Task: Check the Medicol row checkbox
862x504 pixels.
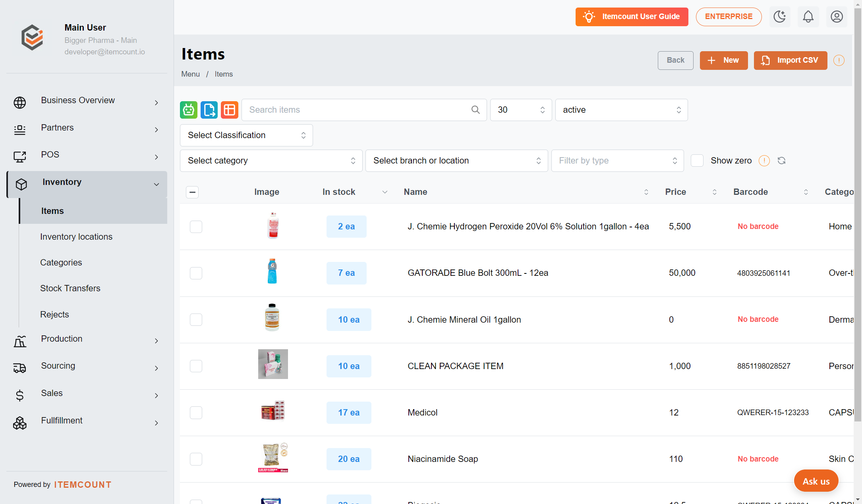Action: [x=196, y=413]
